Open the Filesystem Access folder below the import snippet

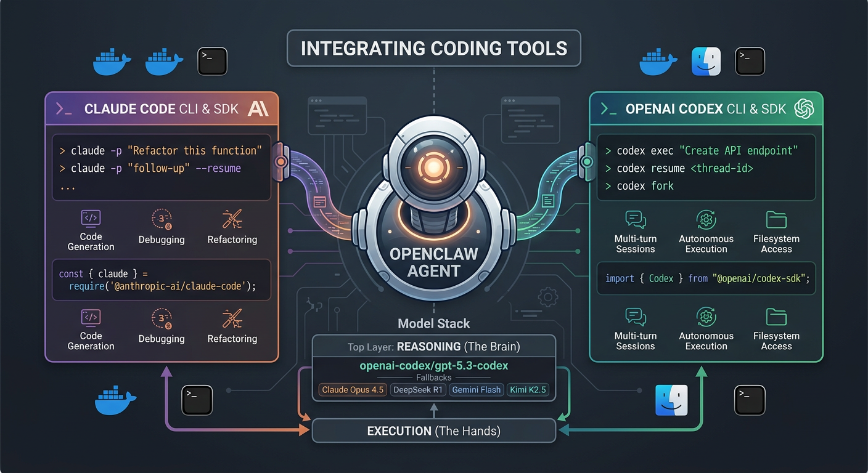[776, 317]
